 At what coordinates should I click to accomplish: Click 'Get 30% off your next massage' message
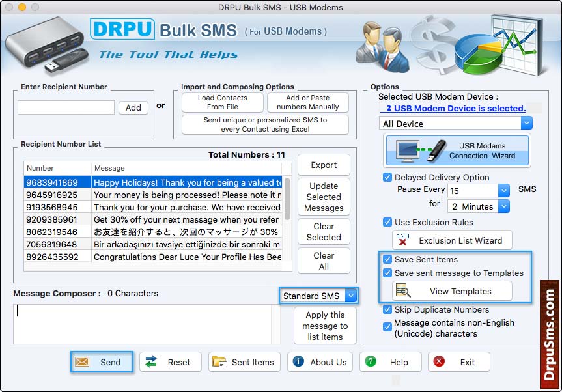pyautogui.click(x=187, y=219)
